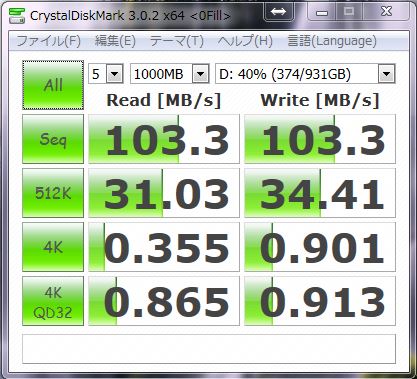Click the double-arrow resize icon in title bar
Viewport: 417px width, 379px height.
click(278, 12)
